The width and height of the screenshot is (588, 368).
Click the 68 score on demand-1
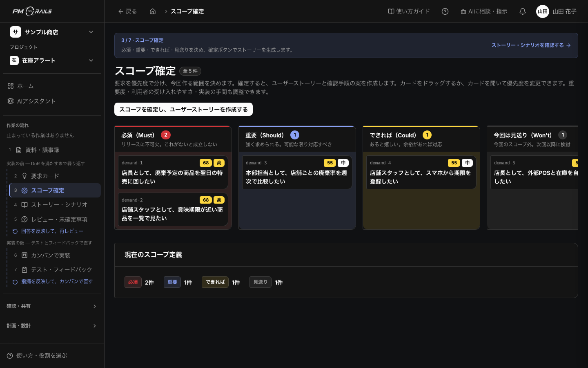(x=206, y=163)
